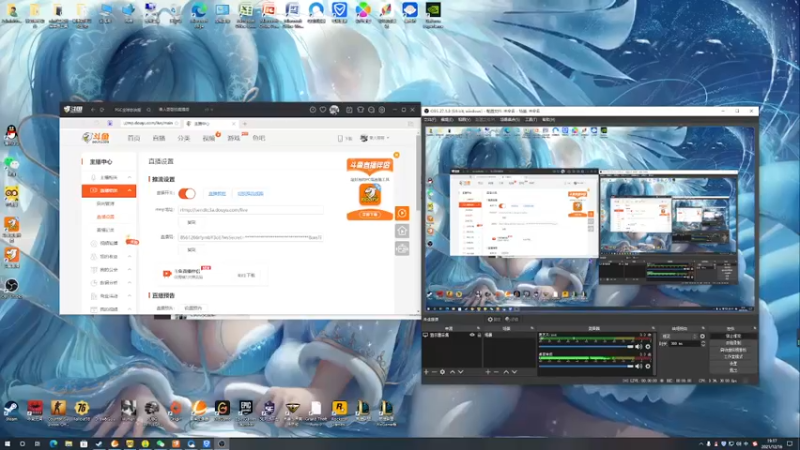Open favorites heart icon in browser title bar
Image resolution: width=800 pixels, height=450 pixels.
point(323,110)
